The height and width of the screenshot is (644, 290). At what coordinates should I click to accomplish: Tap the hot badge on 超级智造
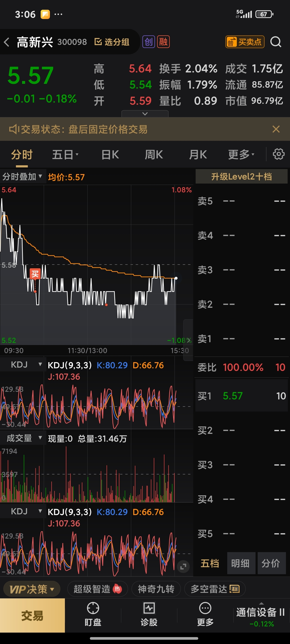point(117,589)
